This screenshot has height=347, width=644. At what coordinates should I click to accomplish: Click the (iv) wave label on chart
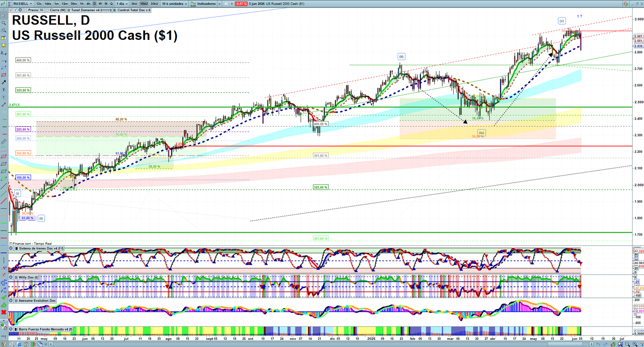pos(481,132)
